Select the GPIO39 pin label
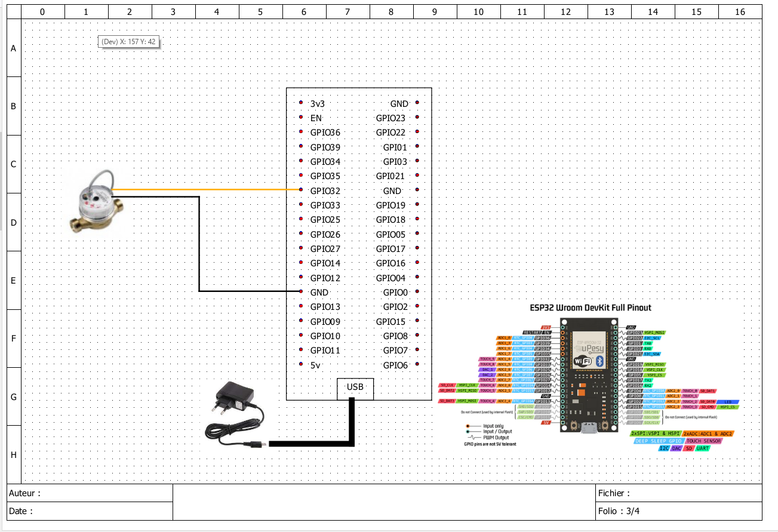778x532 pixels. tap(325, 147)
